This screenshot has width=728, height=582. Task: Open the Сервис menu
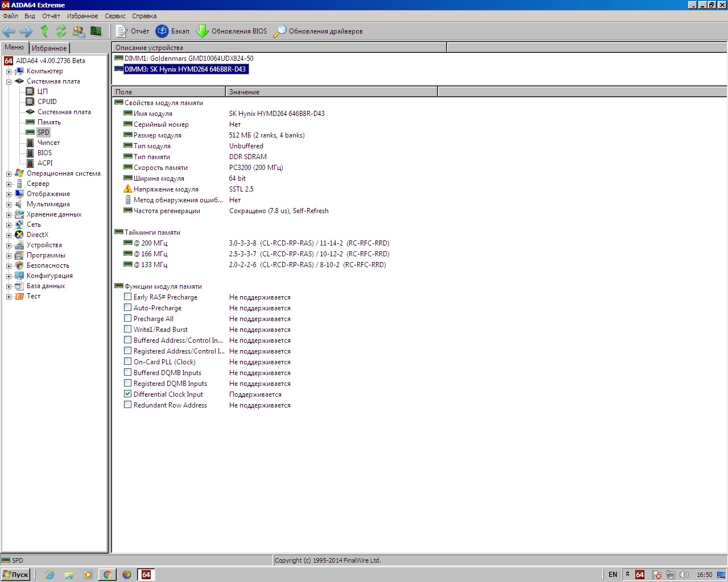(x=115, y=16)
